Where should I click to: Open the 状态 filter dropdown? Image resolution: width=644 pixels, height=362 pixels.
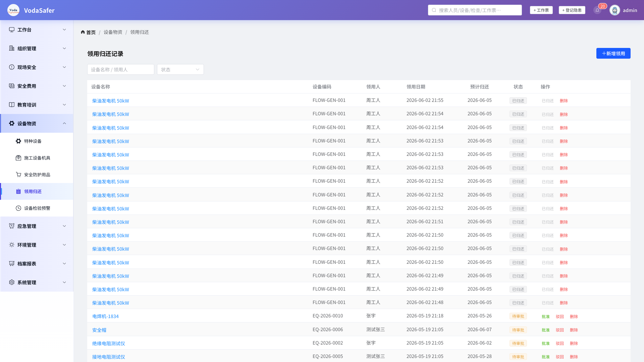pyautogui.click(x=180, y=69)
